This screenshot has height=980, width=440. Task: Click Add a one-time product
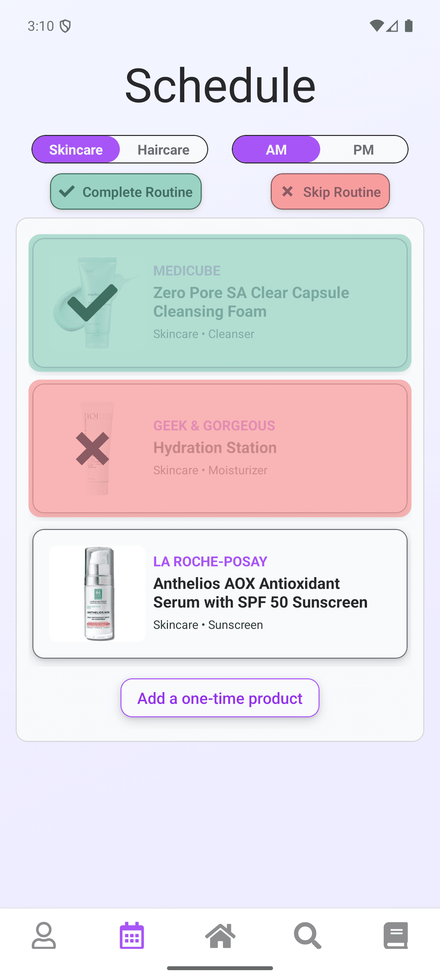[220, 698]
